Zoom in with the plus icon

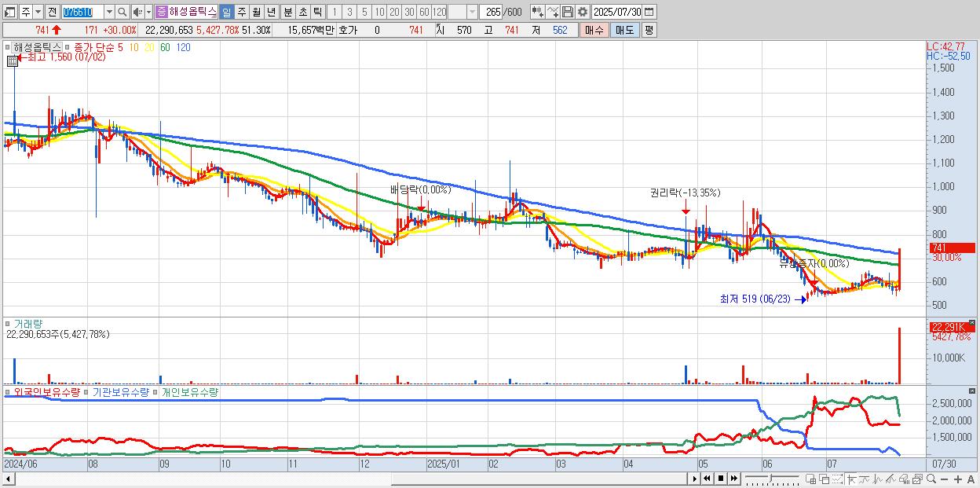pyautogui.click(x=958, y=479)
